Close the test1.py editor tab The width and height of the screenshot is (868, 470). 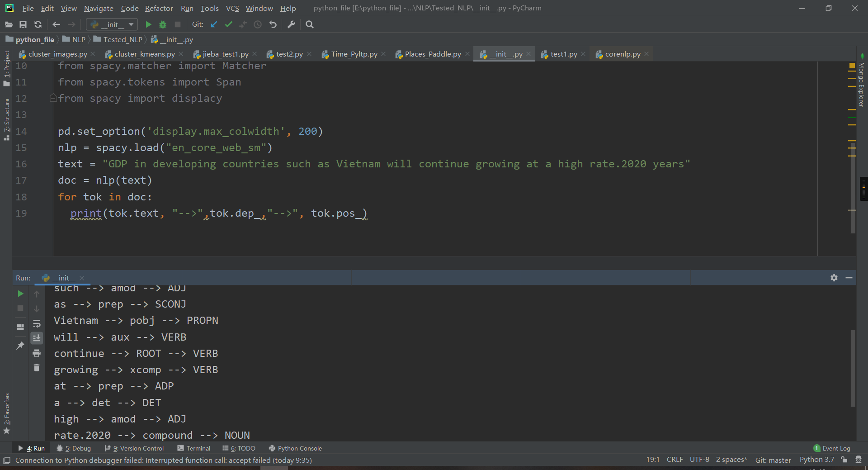pyautogui.click(x=583, y=54)
